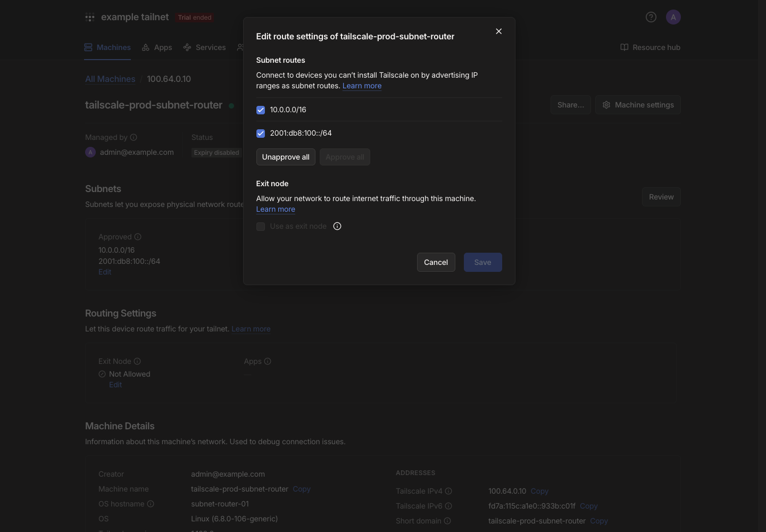766x532 pixels.
Task: Copy the machine name tailscale-prod-subnet-router
Action: [x=302, y=489]
